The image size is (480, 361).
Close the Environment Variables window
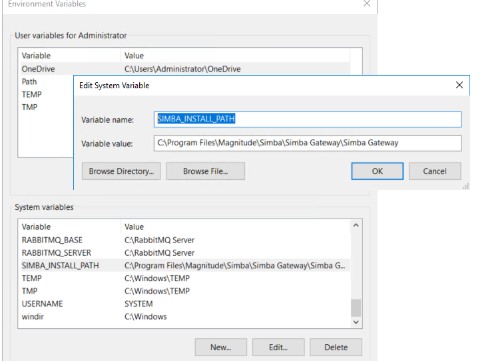point(367,4)
